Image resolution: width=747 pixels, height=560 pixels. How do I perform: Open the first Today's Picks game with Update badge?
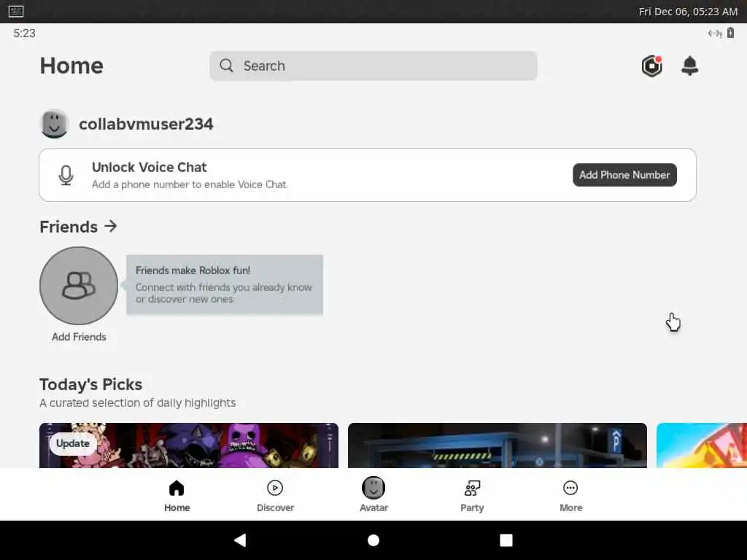pos(189,446)
